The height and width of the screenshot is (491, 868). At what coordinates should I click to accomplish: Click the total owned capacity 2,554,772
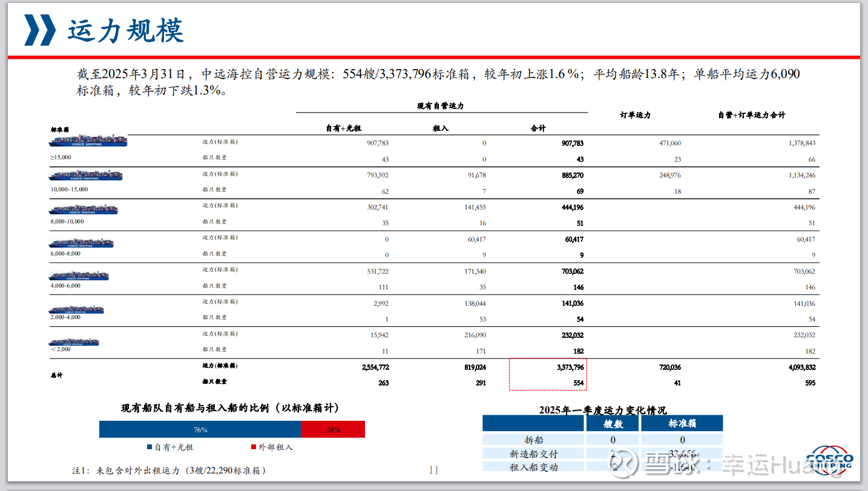[x=375, y=367]
